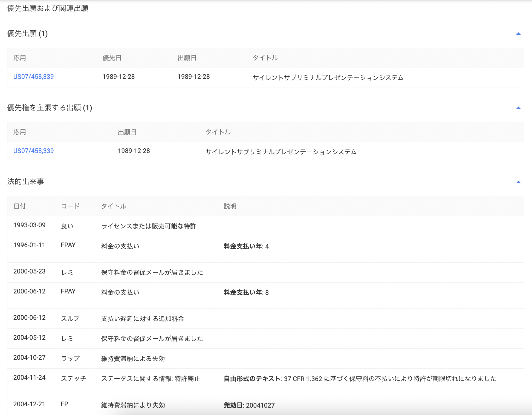
Task: Click 維持費滞納により失効 title
Action: coord(133,405)
